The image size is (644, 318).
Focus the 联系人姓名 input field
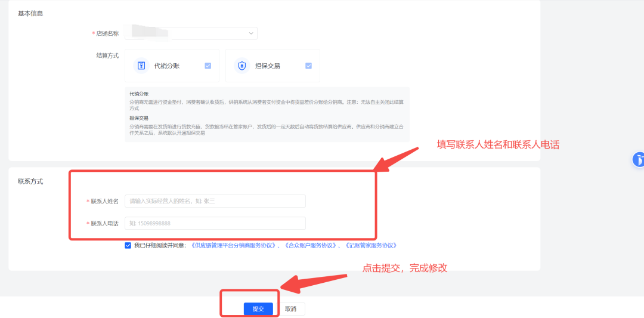(215, 201)
